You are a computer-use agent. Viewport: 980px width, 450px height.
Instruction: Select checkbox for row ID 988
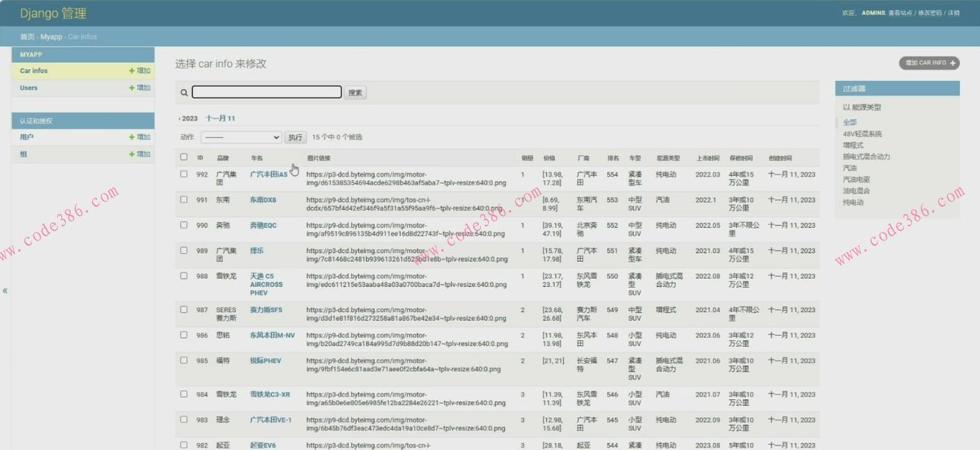click(x=184, y=276)
